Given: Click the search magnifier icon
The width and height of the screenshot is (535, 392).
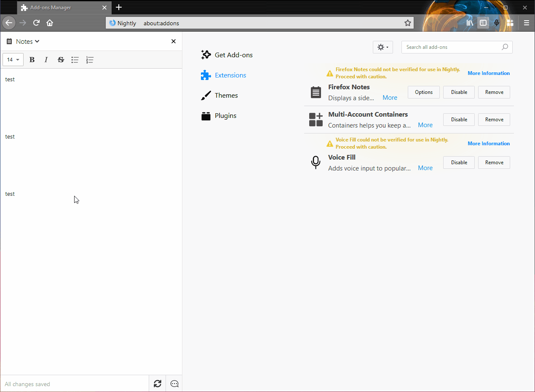Looking at the screenshot, I should pyautogui.click(x=505, y=47).
